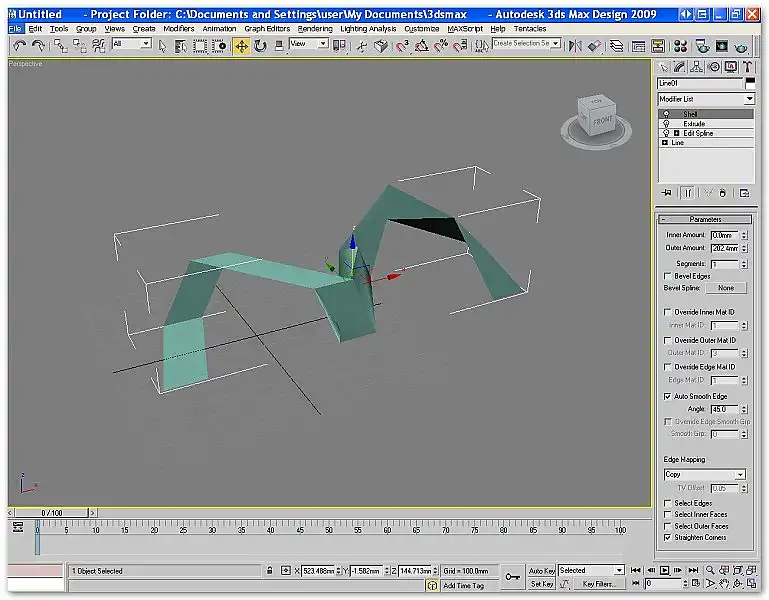Click the Bevel Spline None button
Viewport: 769px width, 600px height.
[x=725, y=288]
